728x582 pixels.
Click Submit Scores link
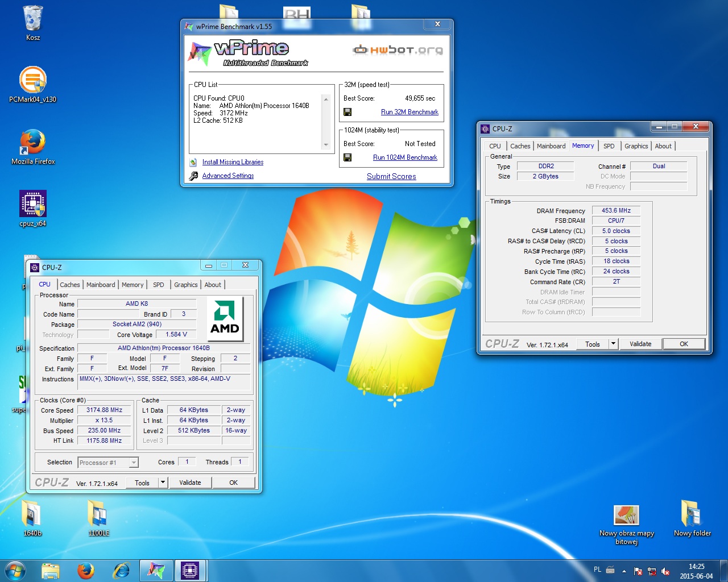[x=391, y=176]
